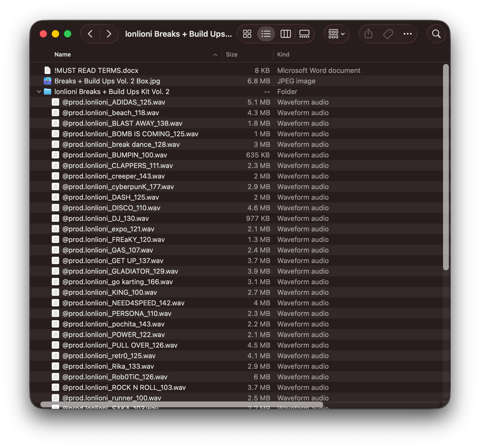
Task: Open the more actions ellipsis menu
Action: [x=407, y=34]
